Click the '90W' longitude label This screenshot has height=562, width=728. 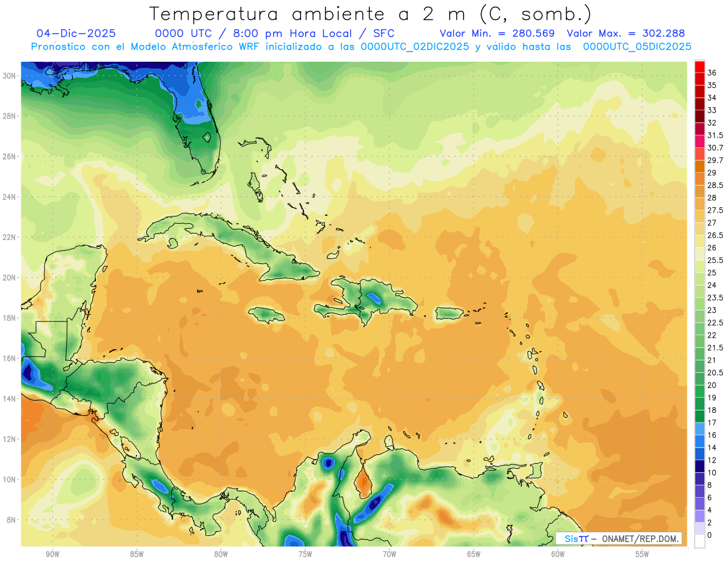coord(52,554)
